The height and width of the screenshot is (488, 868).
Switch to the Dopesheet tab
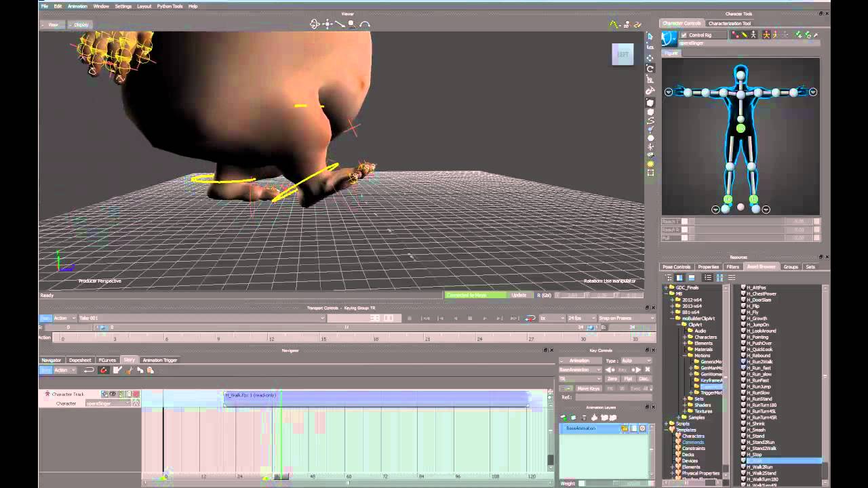tap(80, 360)
